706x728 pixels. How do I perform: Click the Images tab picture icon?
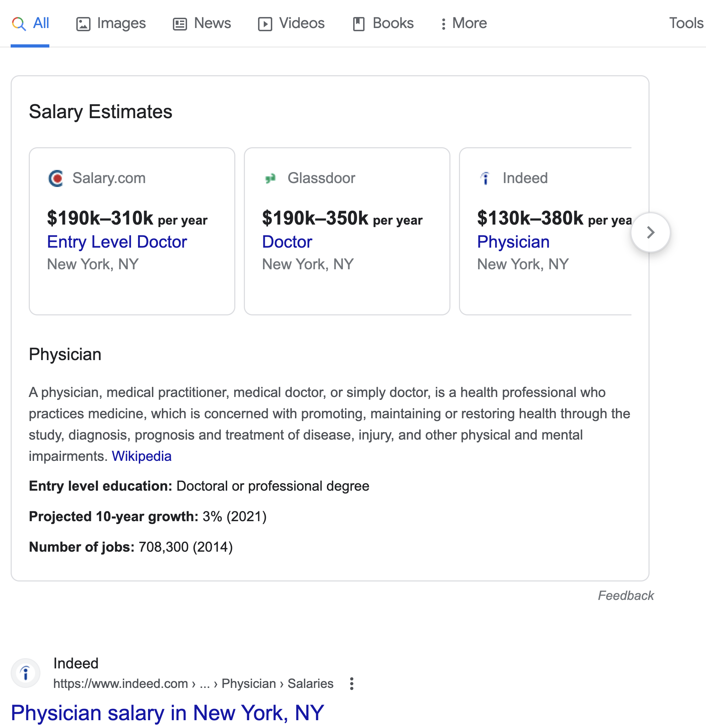click(x=83, y=24)
